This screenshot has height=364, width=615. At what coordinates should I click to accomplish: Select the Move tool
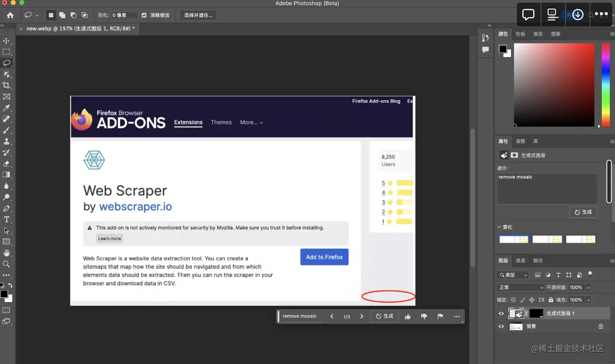(6, 41)
